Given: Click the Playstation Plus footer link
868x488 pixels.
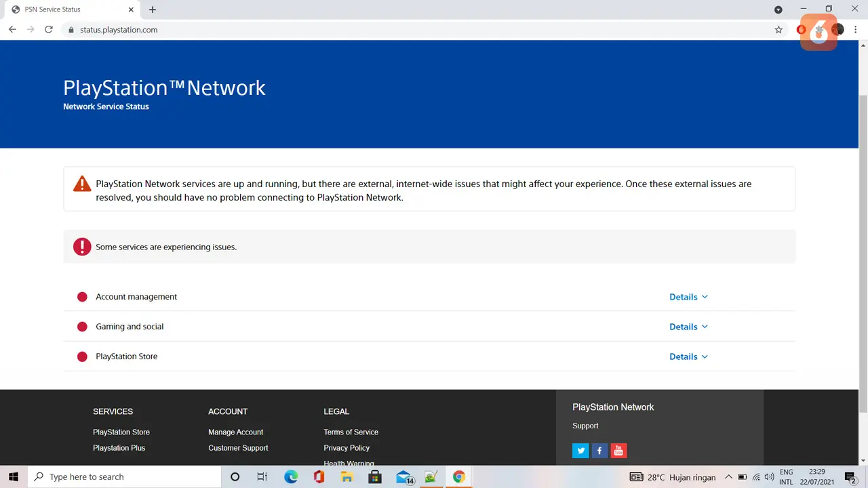Looking at the screenshot, I should [119, 448].
